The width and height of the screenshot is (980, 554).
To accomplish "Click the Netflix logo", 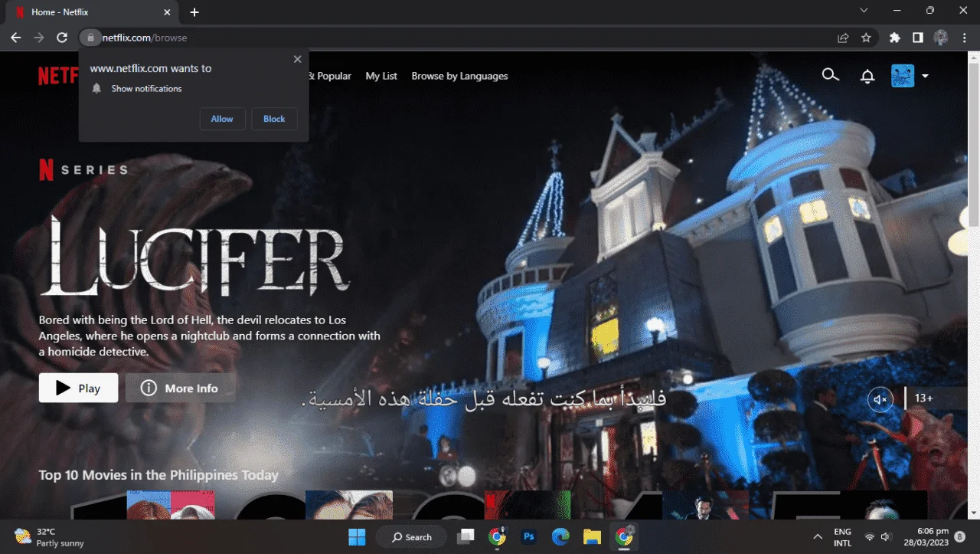I will (58, 76).
